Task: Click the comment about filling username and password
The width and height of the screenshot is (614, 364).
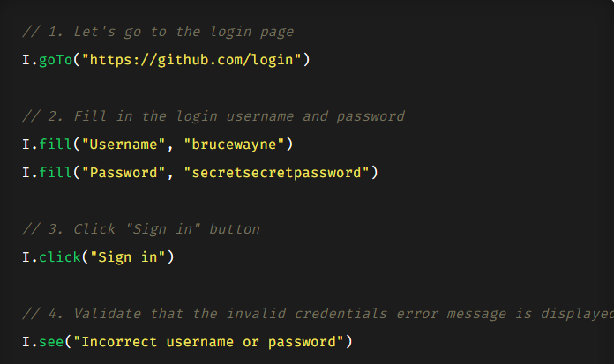Action: [213, 116]
